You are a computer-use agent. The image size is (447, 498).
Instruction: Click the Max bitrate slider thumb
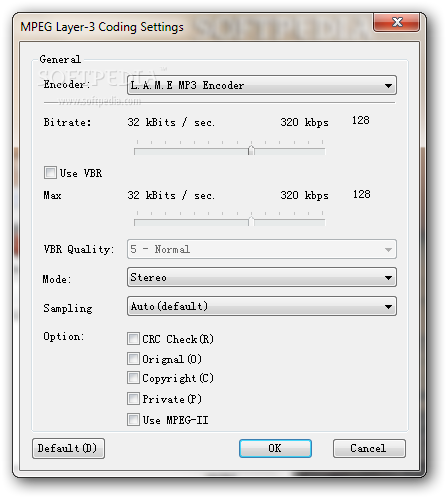pyautogui.click(x=251, y=221)
